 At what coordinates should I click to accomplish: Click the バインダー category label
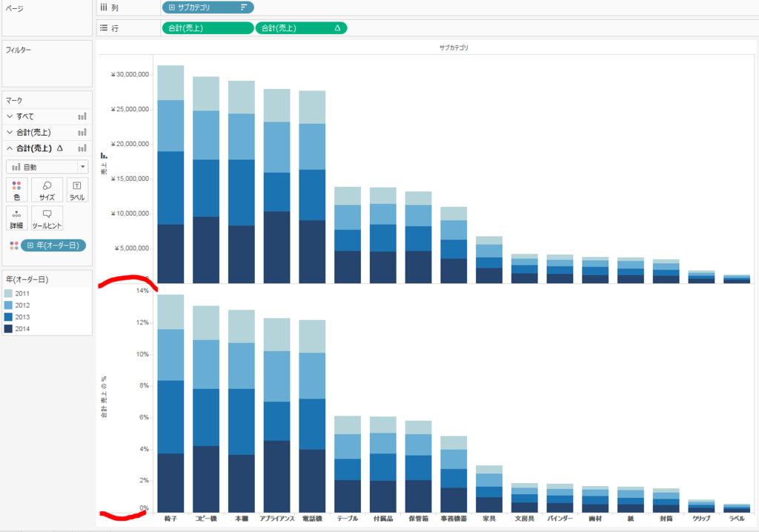click(560, 519)
